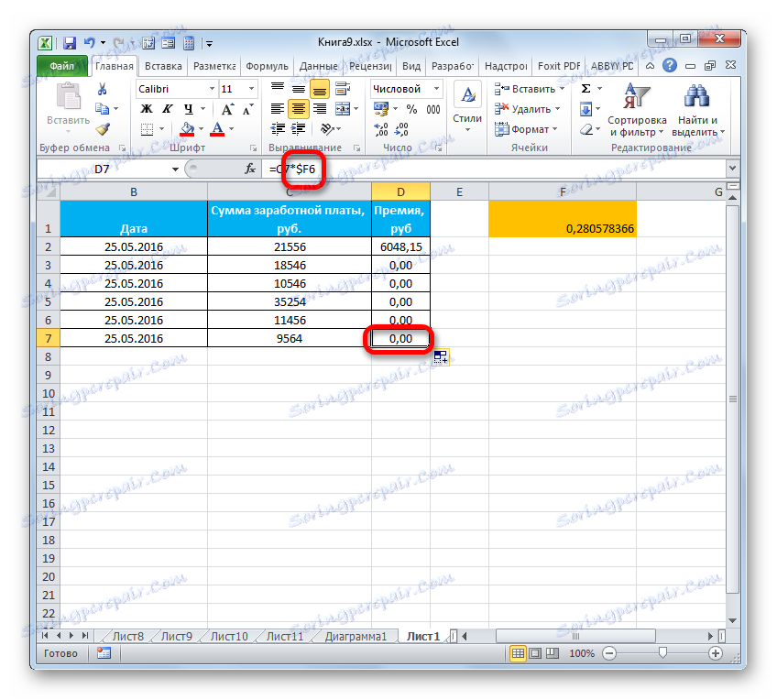Switch to the Формулы tab
The width and height of the screenshot is (777, 700).
point(267,66)
